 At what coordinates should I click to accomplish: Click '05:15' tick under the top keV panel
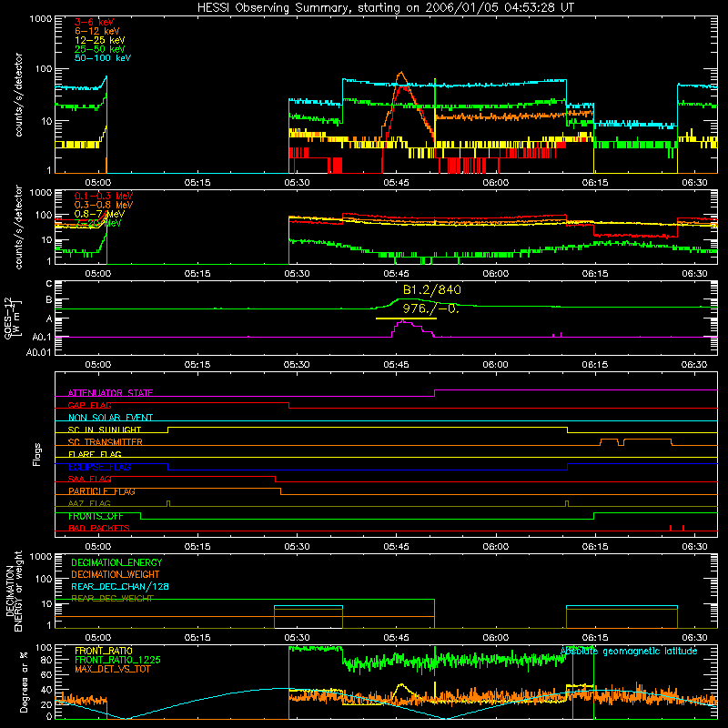point(197,183)
